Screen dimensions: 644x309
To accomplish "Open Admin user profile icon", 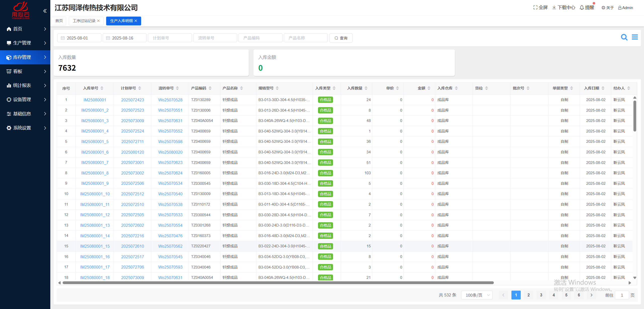I will 620,8.
